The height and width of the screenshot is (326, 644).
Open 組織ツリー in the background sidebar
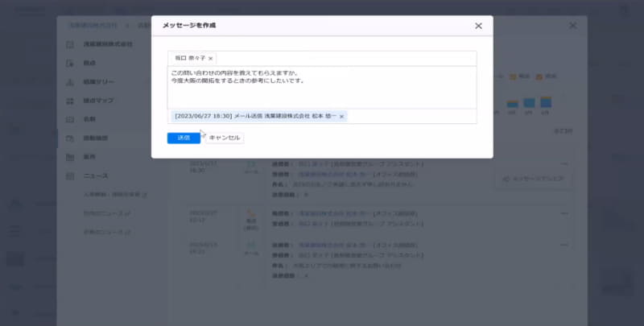tap(98, 82)
